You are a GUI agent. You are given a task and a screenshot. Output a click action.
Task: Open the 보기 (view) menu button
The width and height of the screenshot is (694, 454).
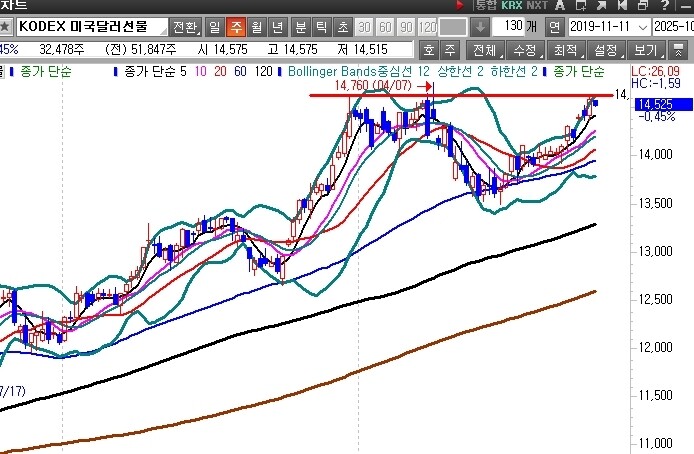pyautogui.click(x=647, y=50)
